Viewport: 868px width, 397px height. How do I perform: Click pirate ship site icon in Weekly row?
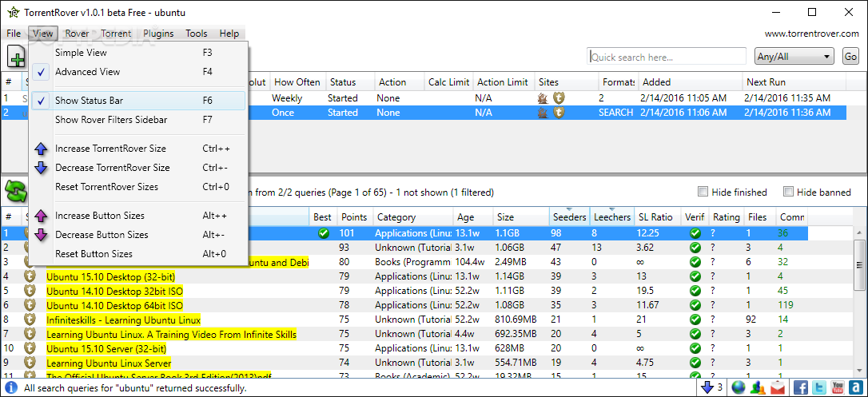[x=543, y=98]
